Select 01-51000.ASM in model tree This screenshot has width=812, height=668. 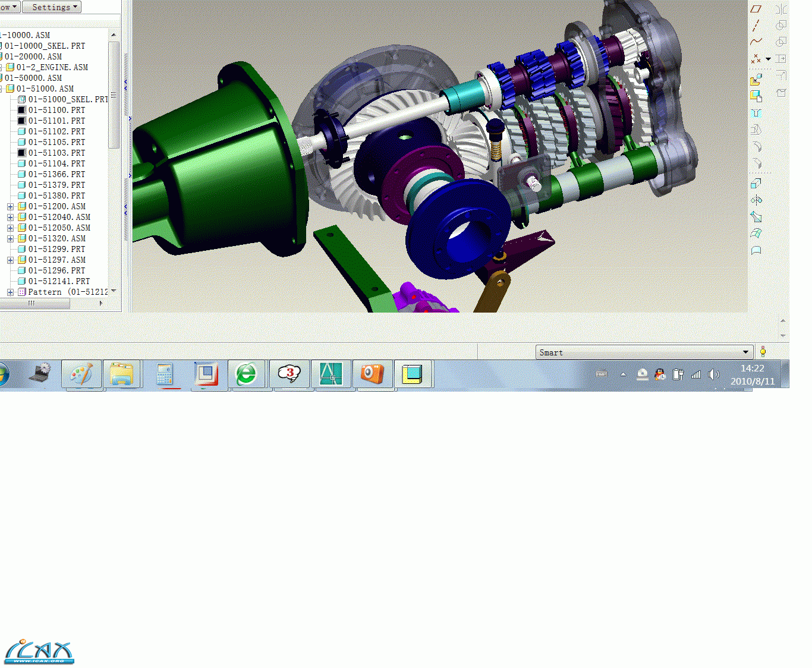click(45, 89)
